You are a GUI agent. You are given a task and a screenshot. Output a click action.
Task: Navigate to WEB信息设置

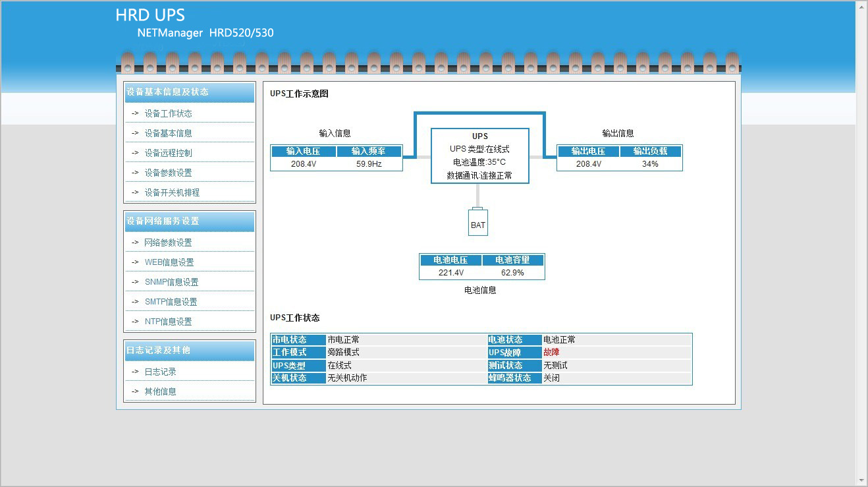tap(169, 262)
